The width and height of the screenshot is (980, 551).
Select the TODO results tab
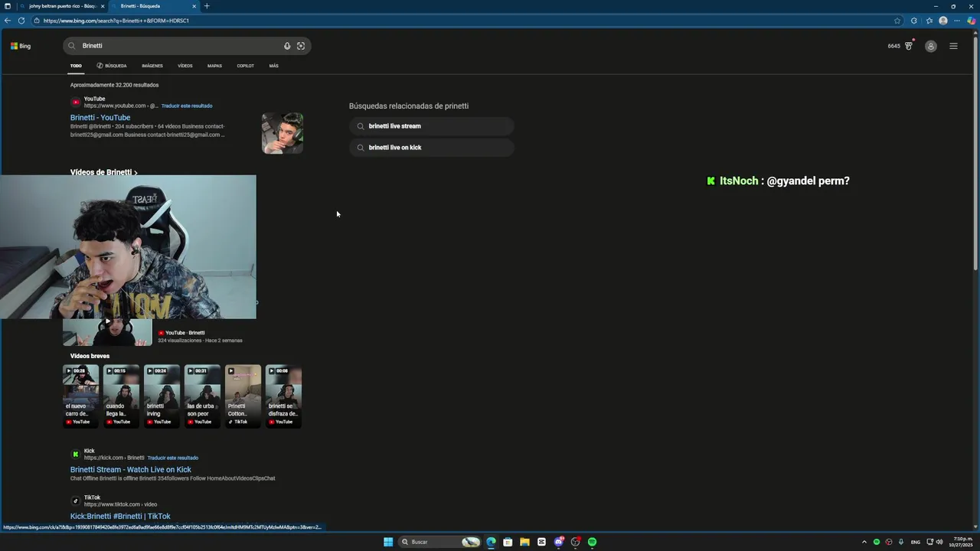(x=76, y=66)
